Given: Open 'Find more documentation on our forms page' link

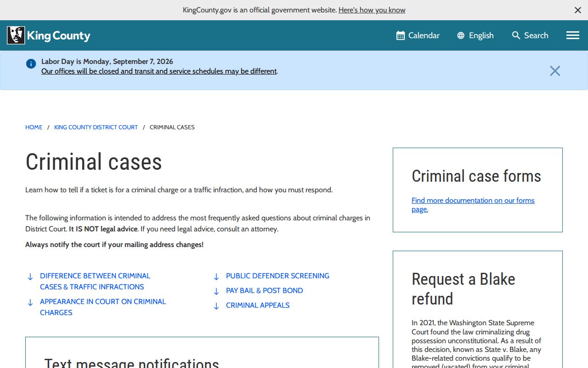Looking at the screenshot, I should coord(473,205).
